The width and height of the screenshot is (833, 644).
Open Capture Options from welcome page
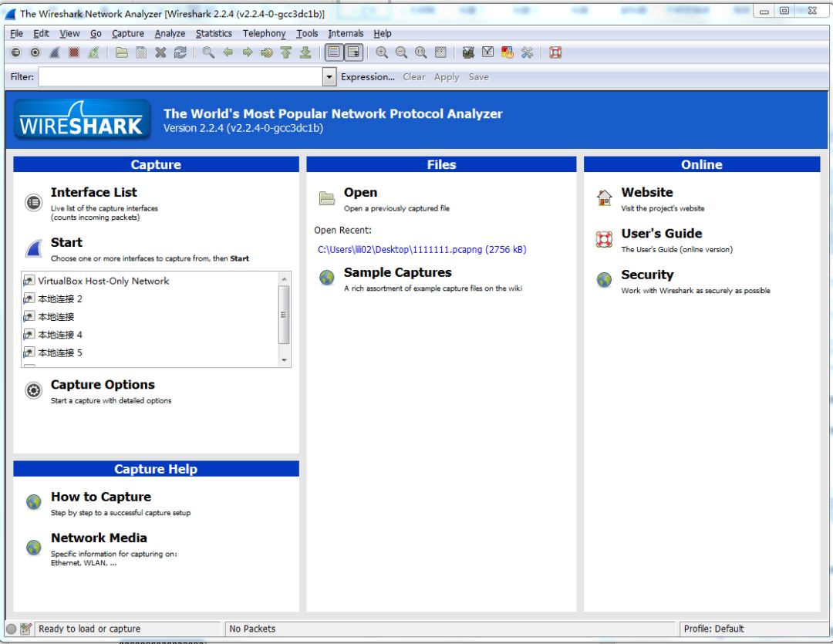tap(103, 385)
